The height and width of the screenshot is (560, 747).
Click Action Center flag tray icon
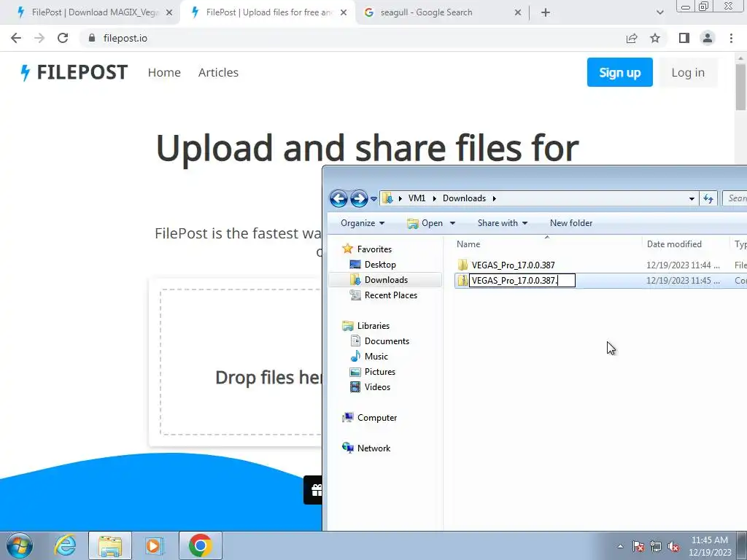pos(638,547)
